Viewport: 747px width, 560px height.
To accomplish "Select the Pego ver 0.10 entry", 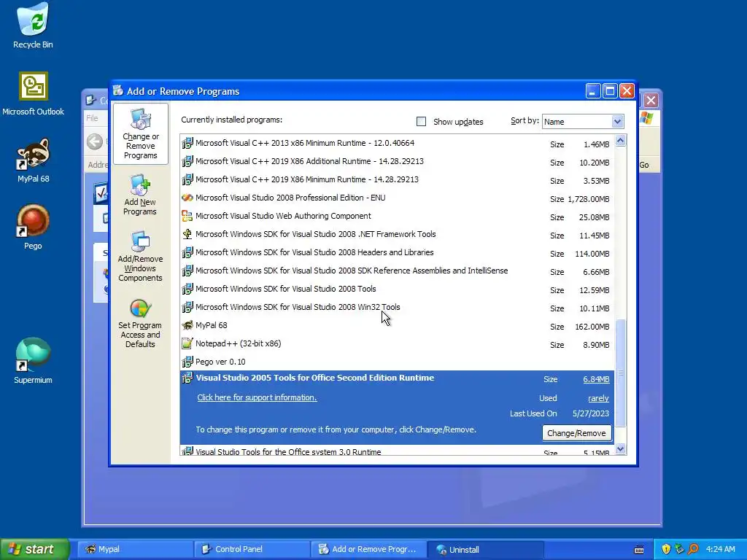I will (396, 362).
